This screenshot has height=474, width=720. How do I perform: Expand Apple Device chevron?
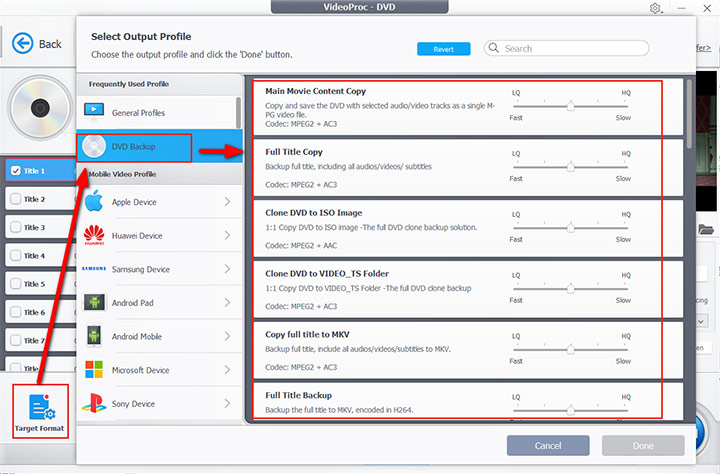click(227, 201)
